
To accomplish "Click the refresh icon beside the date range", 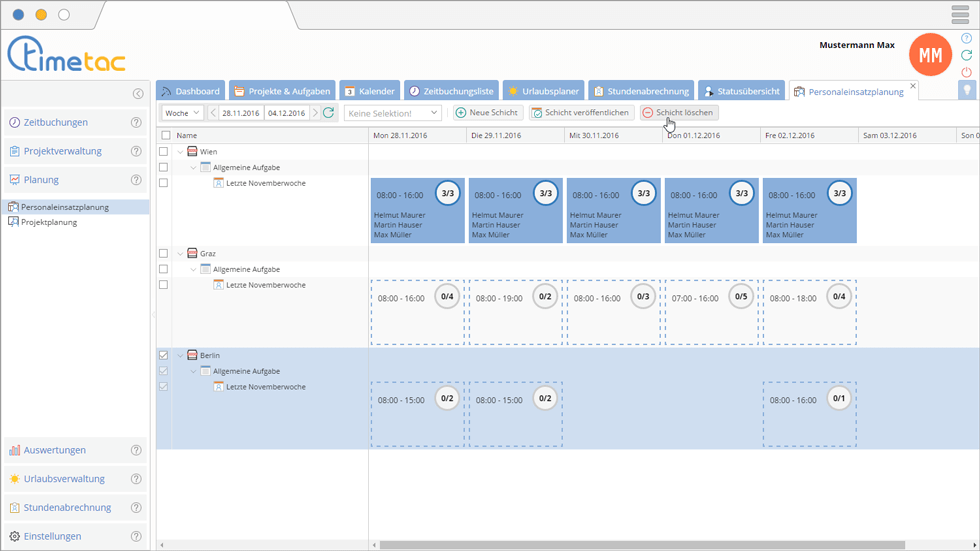I will [328, 113].
